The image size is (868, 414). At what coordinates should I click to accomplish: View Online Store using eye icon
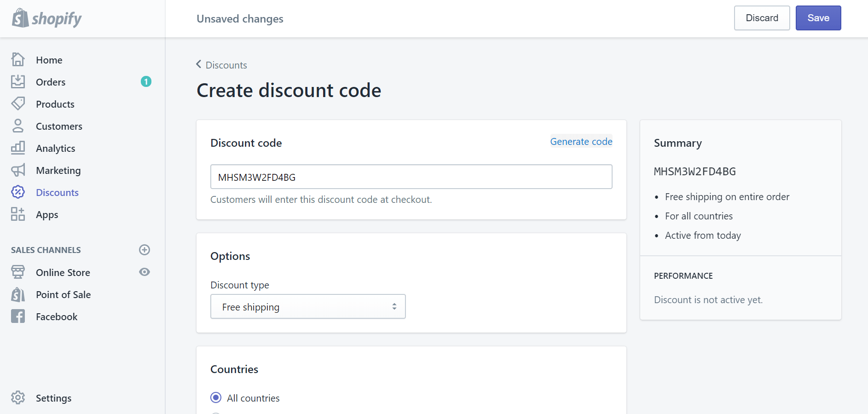pyautogui.click(x=145, y=272)
